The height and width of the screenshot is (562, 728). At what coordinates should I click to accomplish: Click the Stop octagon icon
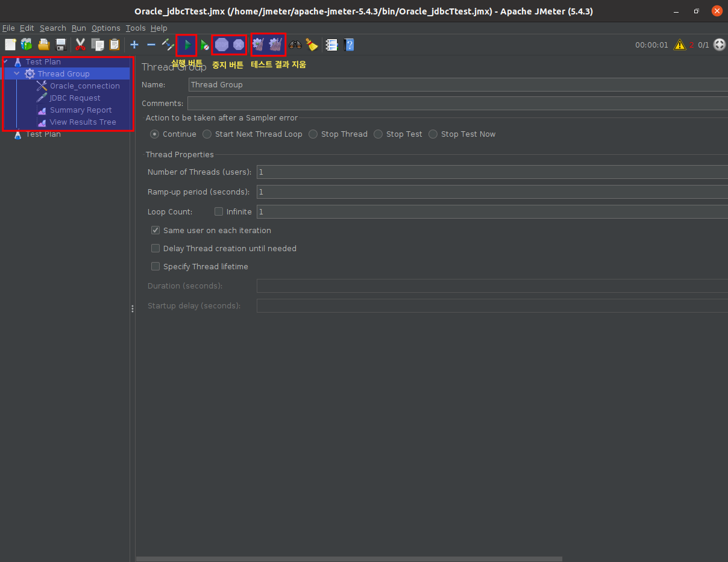click(222, 44)
